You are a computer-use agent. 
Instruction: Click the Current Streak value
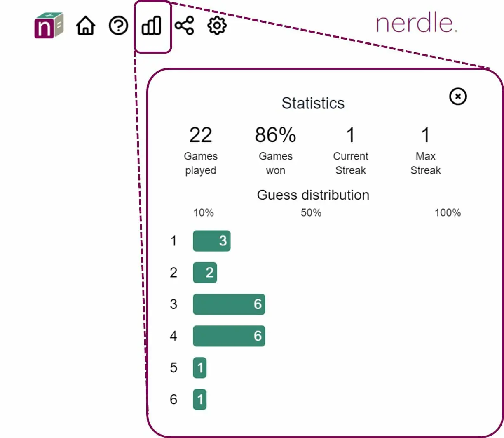click(x=350, y=135)
